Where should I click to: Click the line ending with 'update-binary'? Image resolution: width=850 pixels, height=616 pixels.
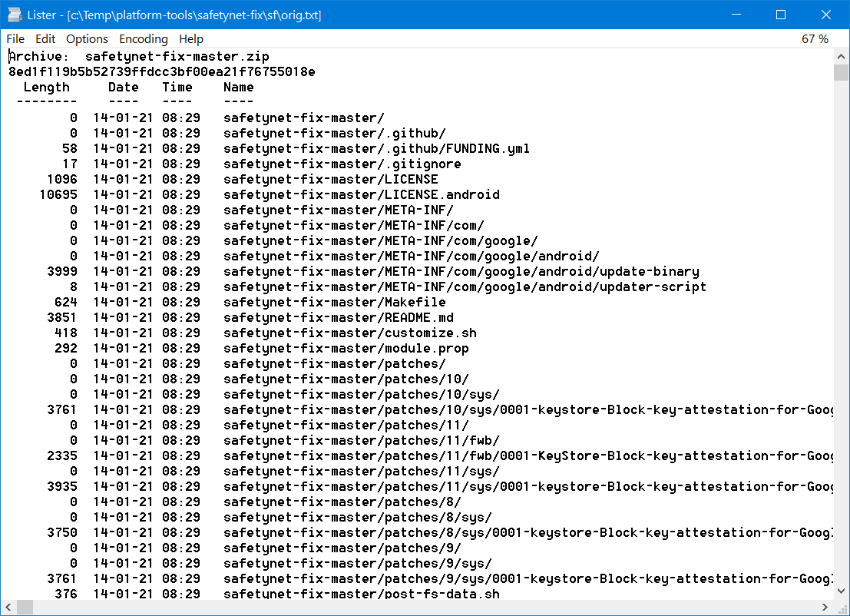coord(461,271)
